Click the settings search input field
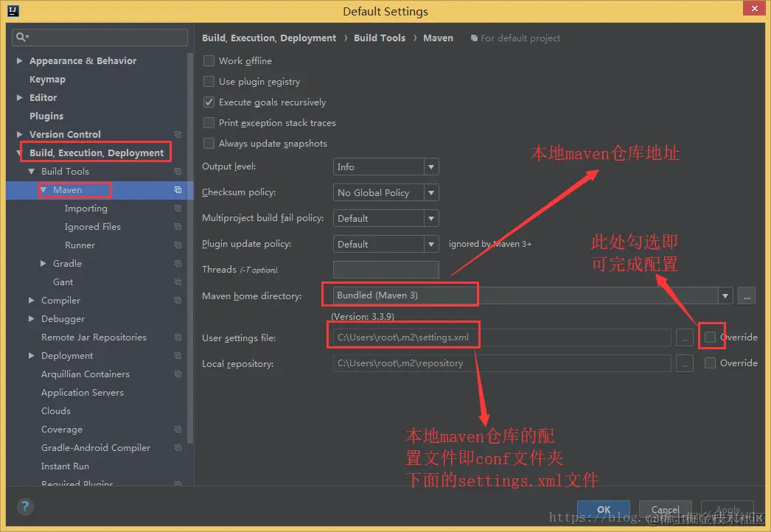The image size is (771, 532). click(100, 37)
